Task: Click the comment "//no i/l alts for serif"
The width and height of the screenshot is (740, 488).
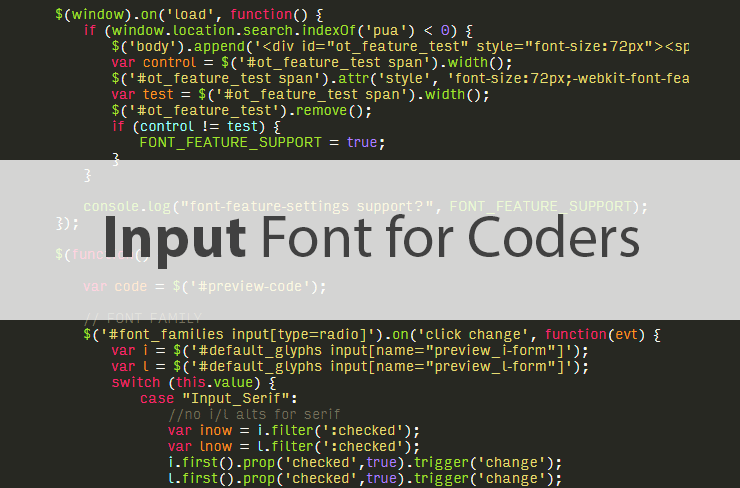Action: coord(254,415)
